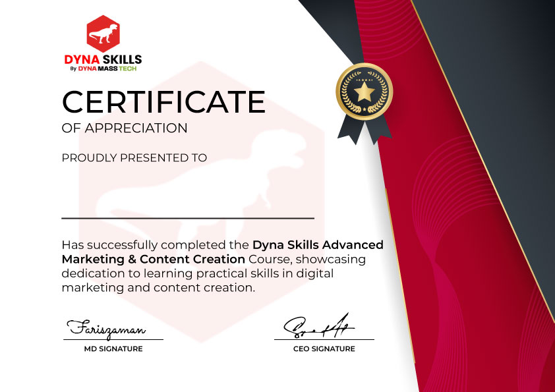Click the red hexagon T-rex logo
This screenshot has width=555, height=392.
103,34
